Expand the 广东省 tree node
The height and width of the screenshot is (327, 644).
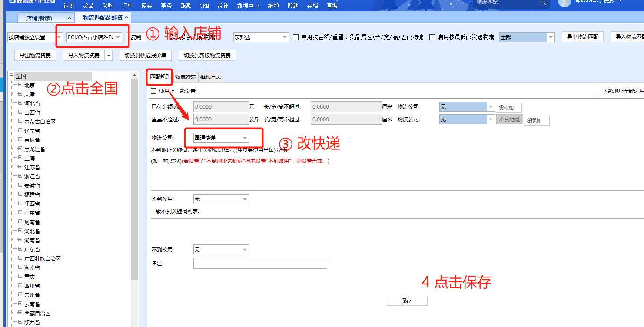[x=20, y=249]
